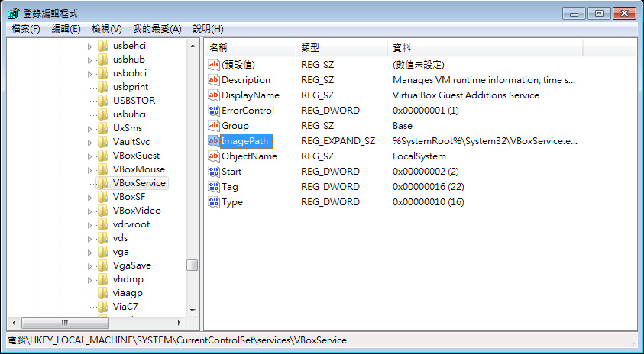This screenshot has width=644, height=354.
Task: Click the binary icon beside Type
Action: pos(214,202)
